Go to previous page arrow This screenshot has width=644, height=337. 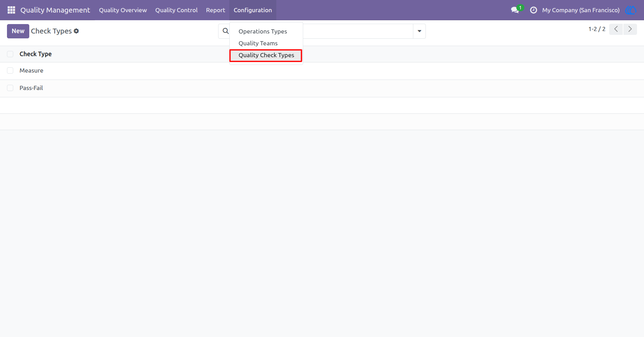[616, 29]
